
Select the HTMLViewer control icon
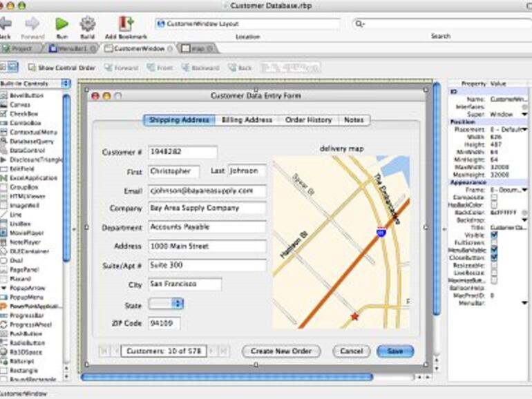coord(3,196)
